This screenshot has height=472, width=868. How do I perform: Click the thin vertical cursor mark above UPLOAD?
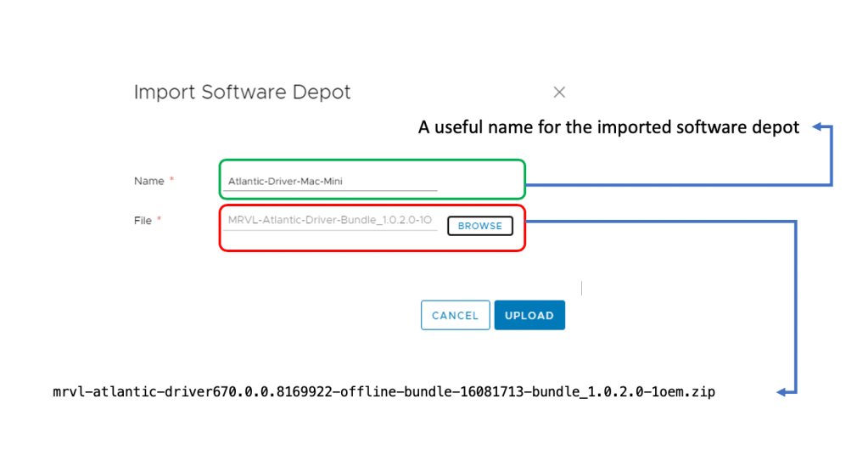coord(581,289)
